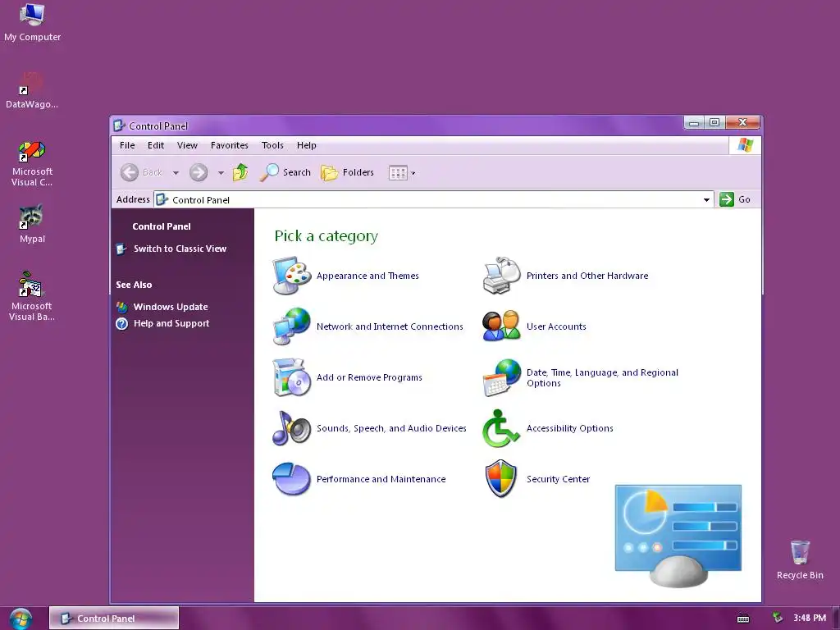840x630 pixels.
Task: Click the User Accounts text link
Action: click(556, 326)
